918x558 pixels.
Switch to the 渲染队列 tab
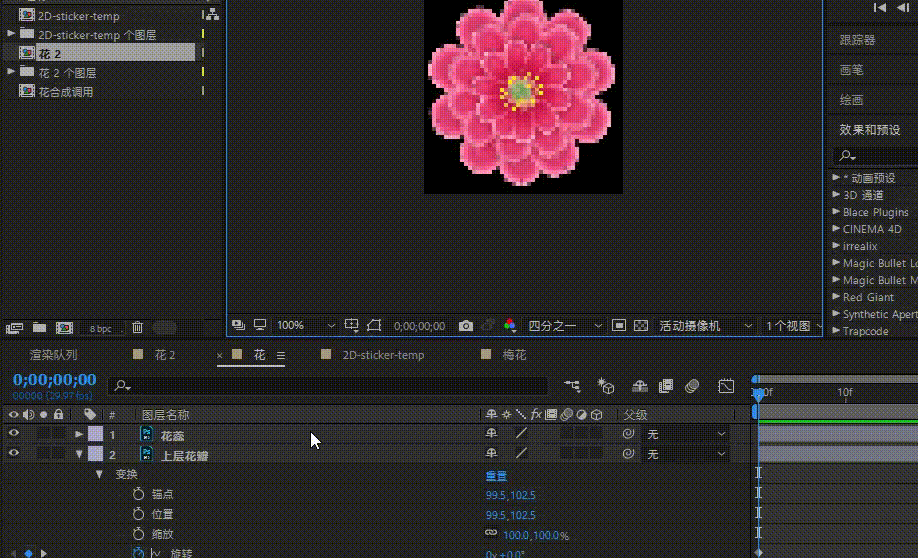(53, 355)
